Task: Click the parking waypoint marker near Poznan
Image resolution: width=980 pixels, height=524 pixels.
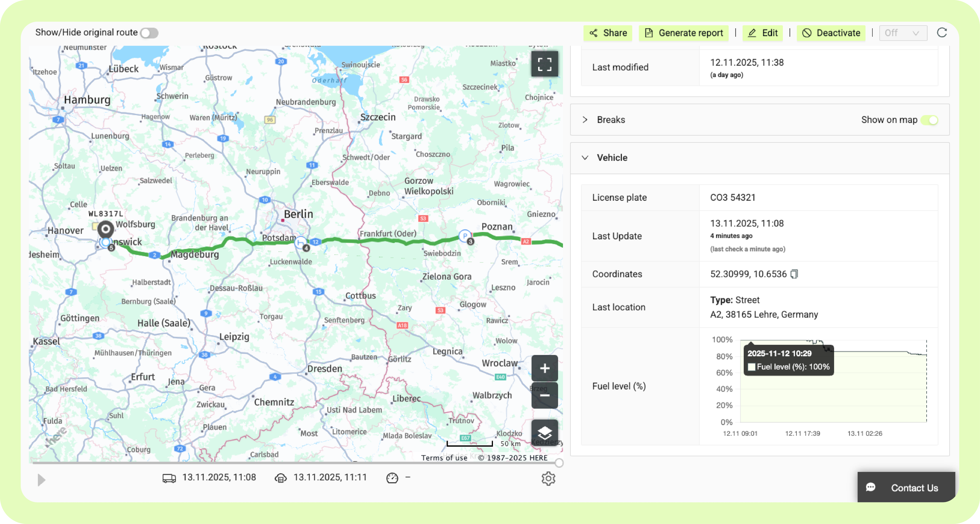Action: point(465,236)
